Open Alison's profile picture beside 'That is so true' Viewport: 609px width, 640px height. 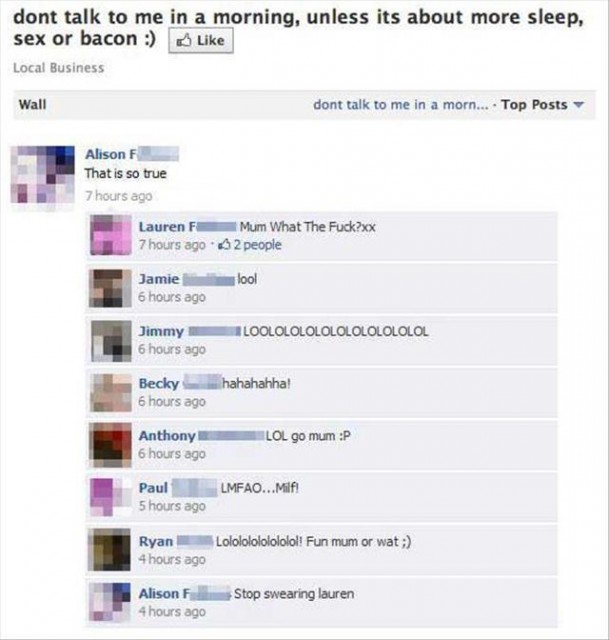42,175
